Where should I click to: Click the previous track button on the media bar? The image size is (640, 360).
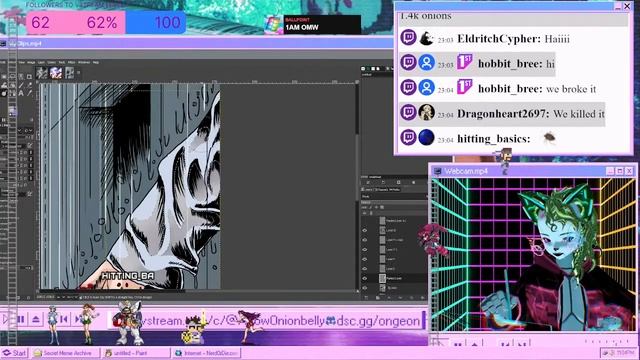(x=64, y=319)
